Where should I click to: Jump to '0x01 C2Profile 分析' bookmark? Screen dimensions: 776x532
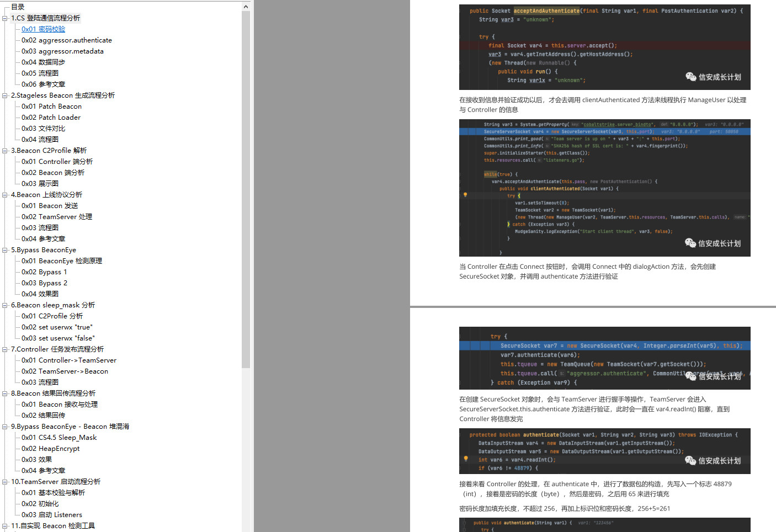(52, 316)
